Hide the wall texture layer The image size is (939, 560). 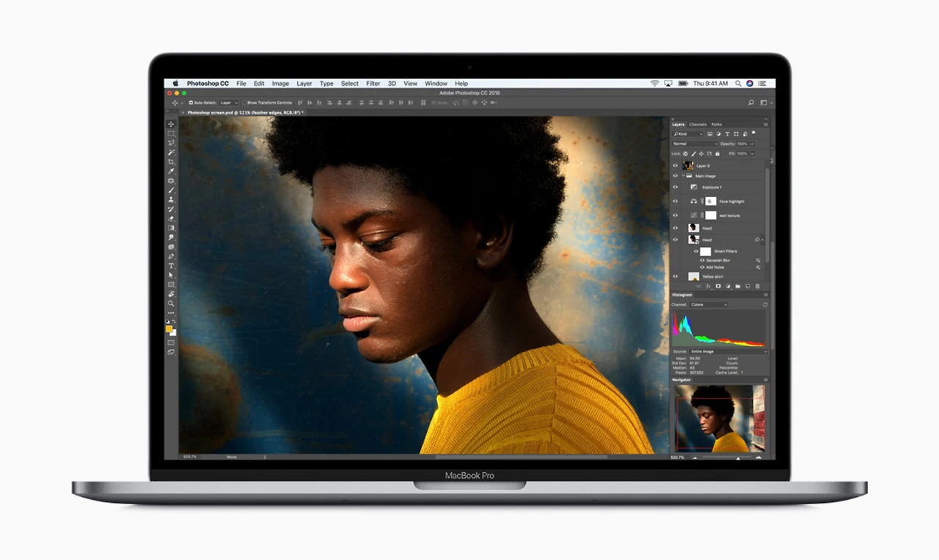[x=676, y=215]
